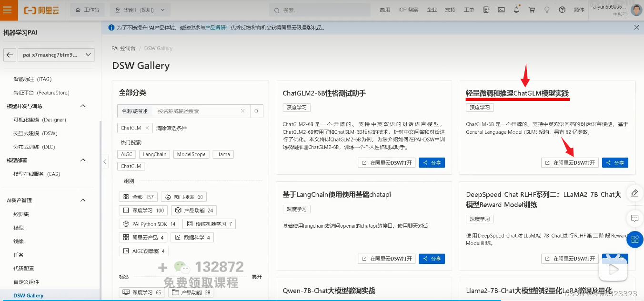The width and height of the screenshot is (644, 301).
Task: Filter by group PAI Python SDK 14
Action: pyautogui.click(x=149, y=224)
